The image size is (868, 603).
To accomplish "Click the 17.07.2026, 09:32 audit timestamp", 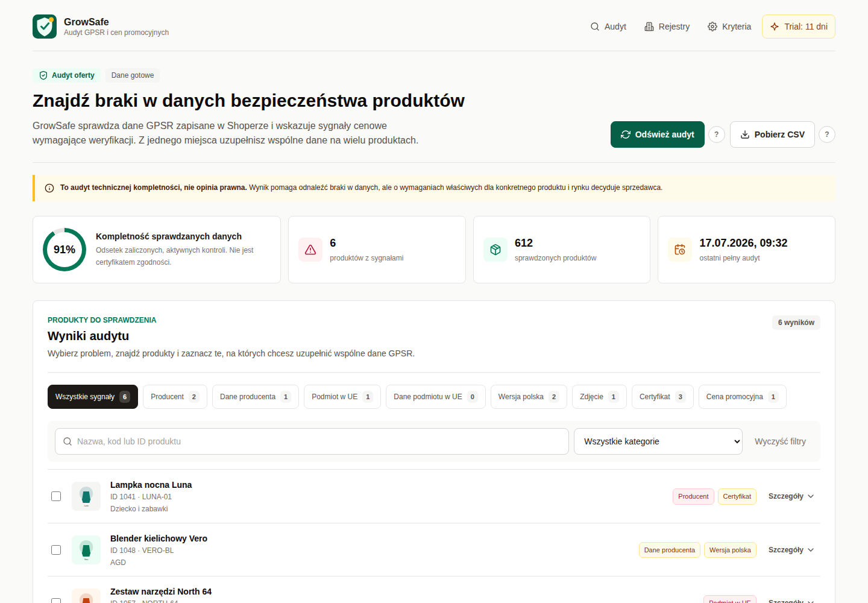I will tap(743, 243).
